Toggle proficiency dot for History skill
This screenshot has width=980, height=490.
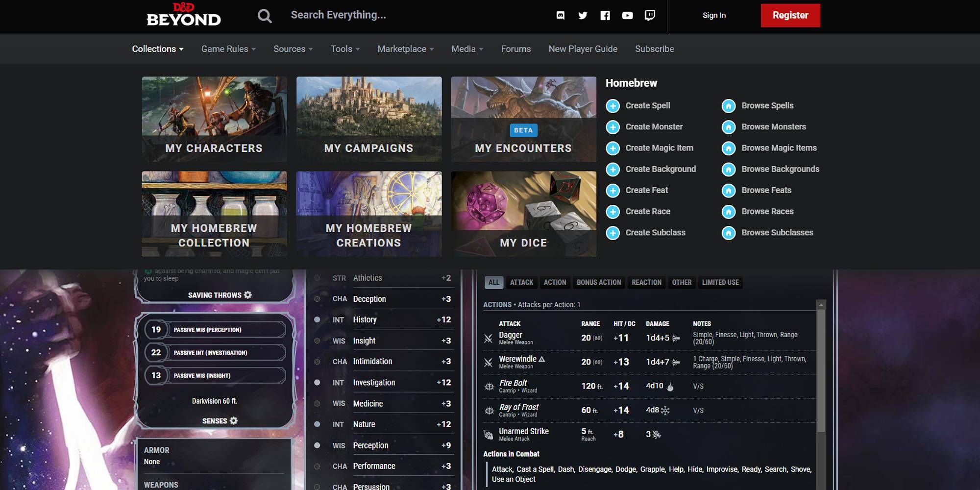pos(317,319)
